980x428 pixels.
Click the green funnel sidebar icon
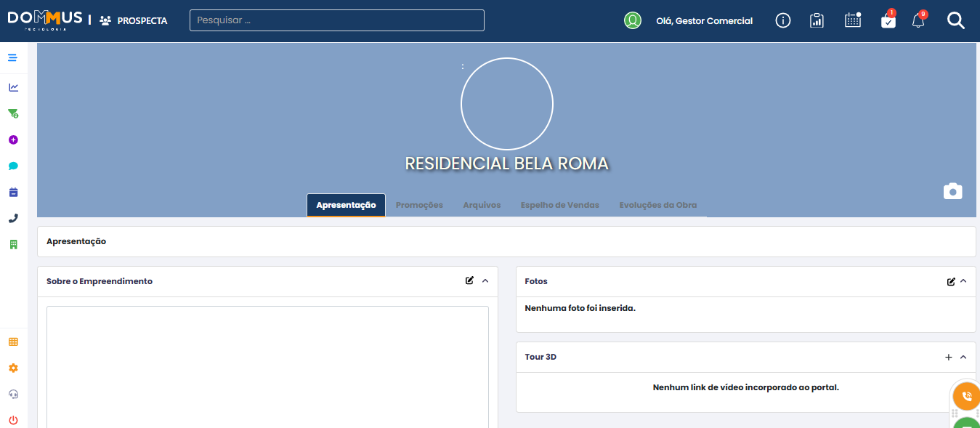(x=13, y=113)
